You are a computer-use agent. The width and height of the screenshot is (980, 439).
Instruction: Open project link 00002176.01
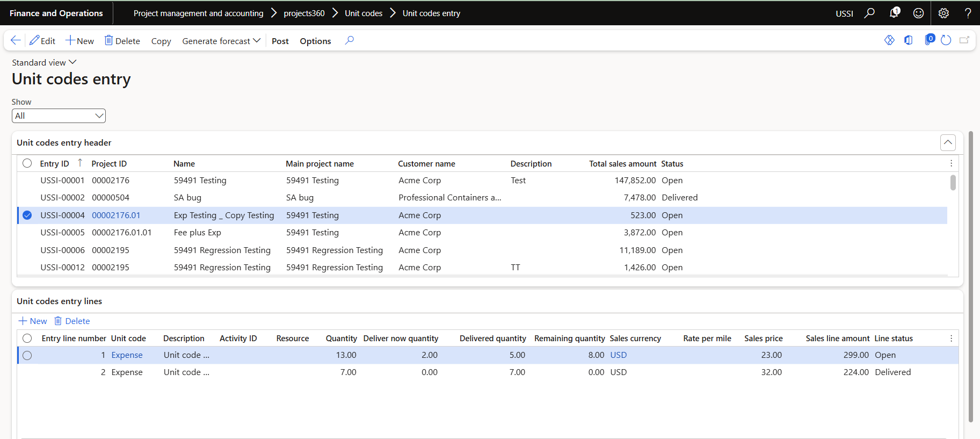point(116,215)
